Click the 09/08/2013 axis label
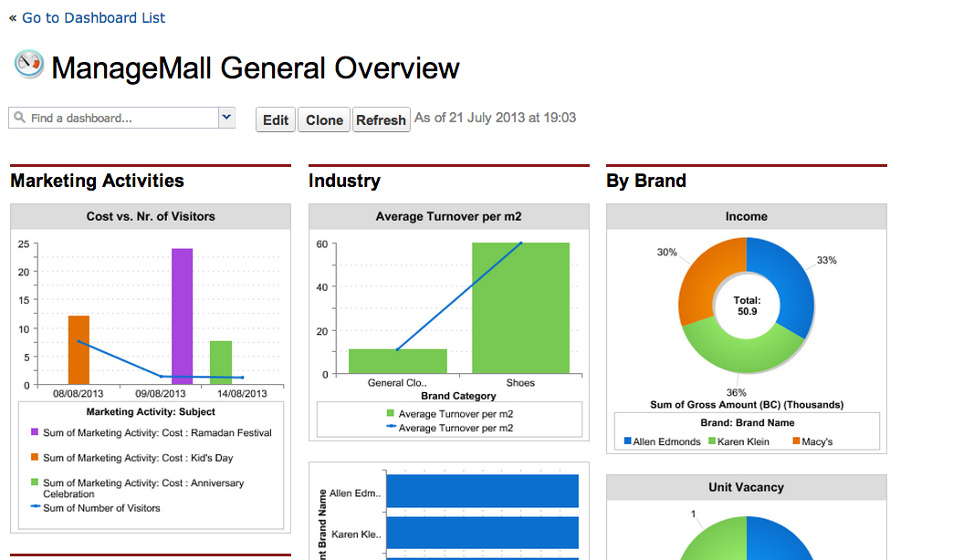The height and width of the screenshot is (560, 953). (161, 394)
